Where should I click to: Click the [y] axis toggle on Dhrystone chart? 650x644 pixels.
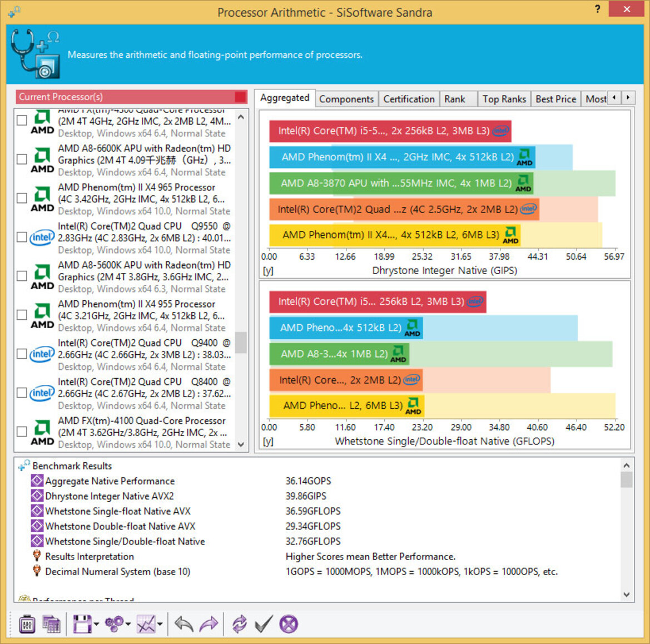[x=268, y=271]
